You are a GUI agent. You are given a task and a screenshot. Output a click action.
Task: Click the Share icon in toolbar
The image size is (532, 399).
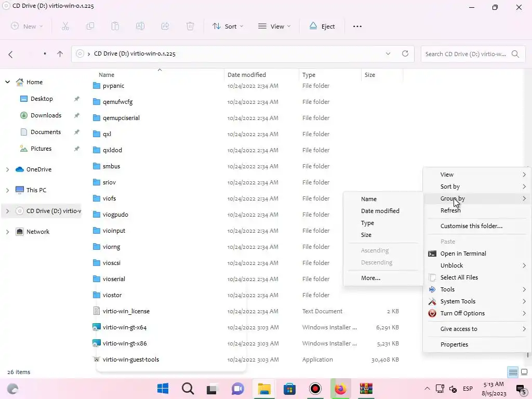pos(165,26)
